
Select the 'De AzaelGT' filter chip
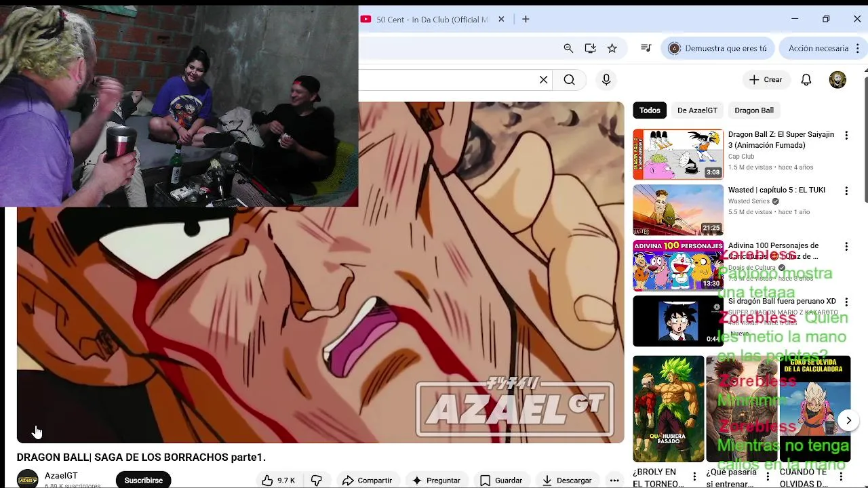pos(697,110)
